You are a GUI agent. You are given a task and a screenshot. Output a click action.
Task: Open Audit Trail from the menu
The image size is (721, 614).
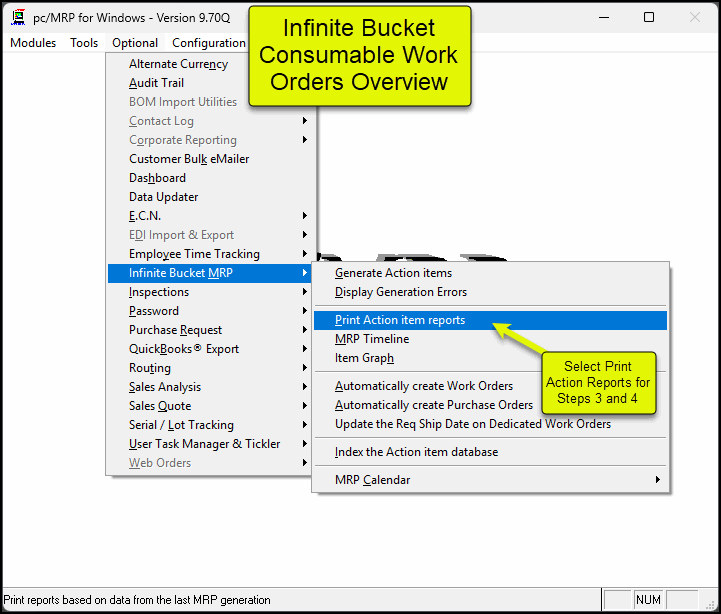click(x=156, y=83)
